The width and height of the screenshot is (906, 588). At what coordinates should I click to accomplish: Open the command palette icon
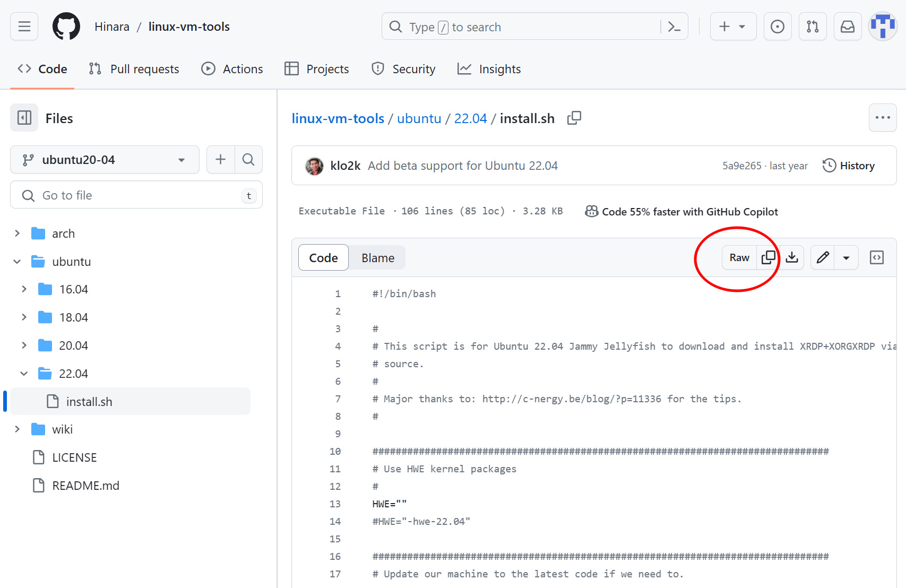click(674, 27)
